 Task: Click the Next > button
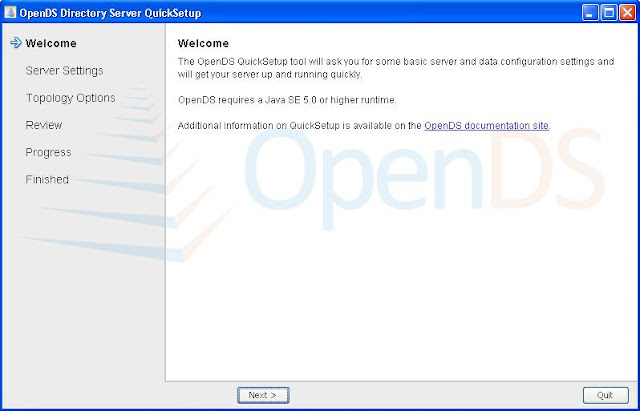point(263,395)
